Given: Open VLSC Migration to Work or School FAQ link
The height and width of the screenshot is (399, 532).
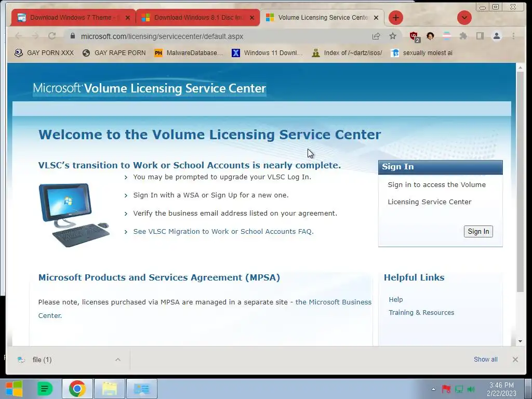Looking at the screenshot, I should pos(223,231).
